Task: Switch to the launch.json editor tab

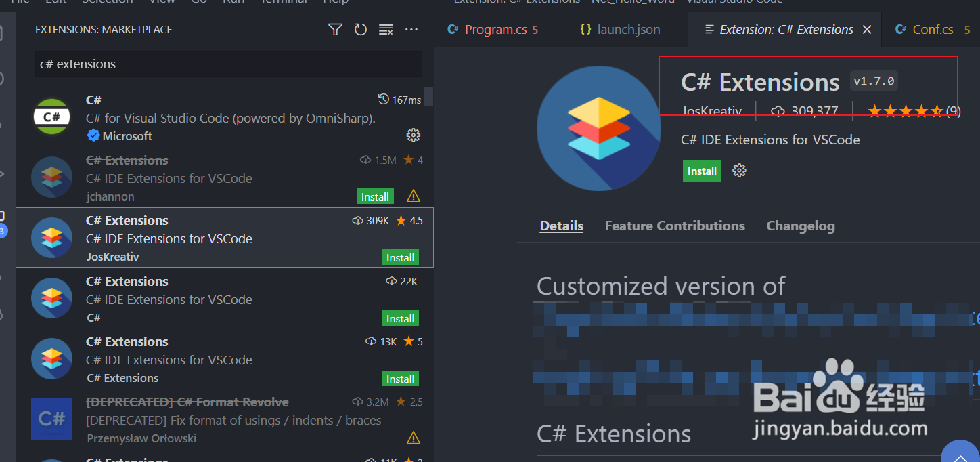Action: point(627,30)
